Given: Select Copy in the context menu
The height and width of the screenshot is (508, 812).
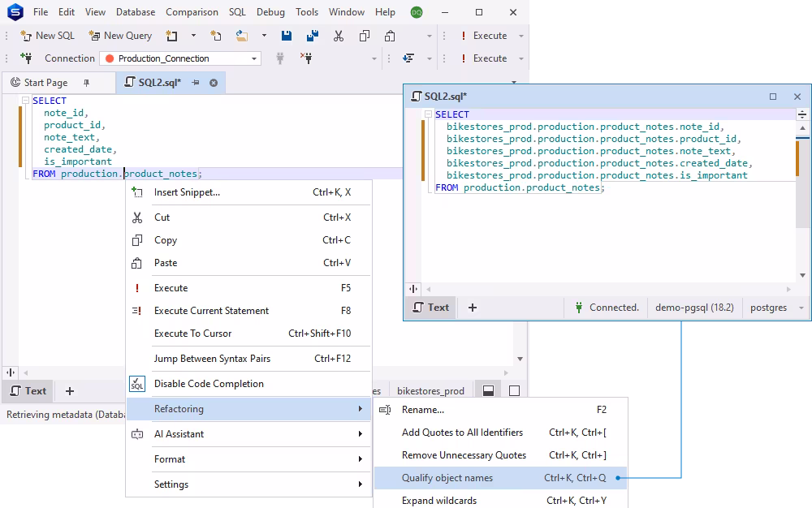Looking at the screenshot, I should pyautogui.click(x=249, y=240).
